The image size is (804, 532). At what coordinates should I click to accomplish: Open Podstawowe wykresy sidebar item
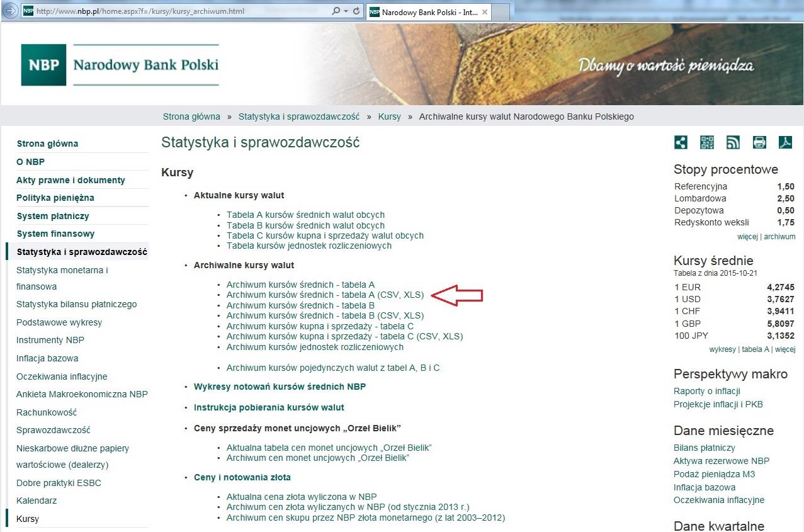tap(59, 322)
